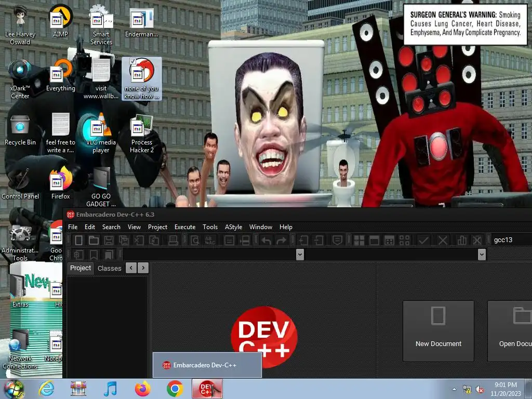532x399 pixels.
Task: Click the Rebuild All toolbar icon
Action: (404, 240)
